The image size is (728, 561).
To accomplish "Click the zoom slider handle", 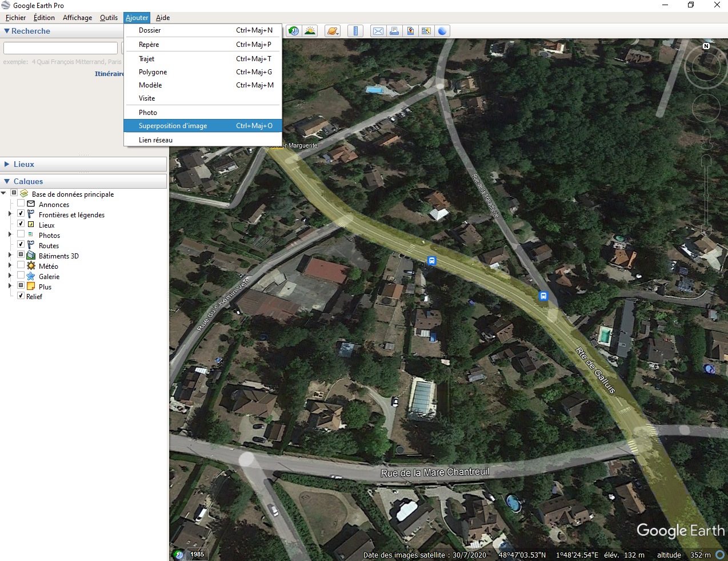I will [706, 196].
